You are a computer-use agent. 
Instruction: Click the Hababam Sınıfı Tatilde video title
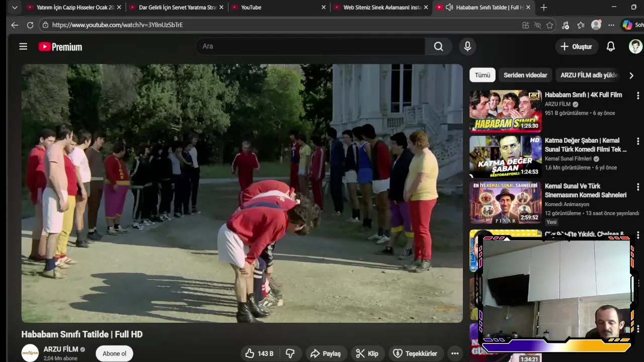pos(82,334)
